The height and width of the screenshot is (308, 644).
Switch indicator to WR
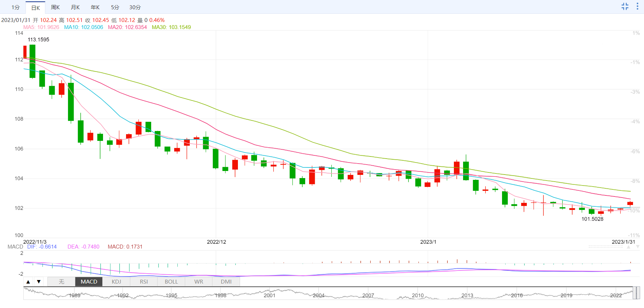tap(199, 282)
